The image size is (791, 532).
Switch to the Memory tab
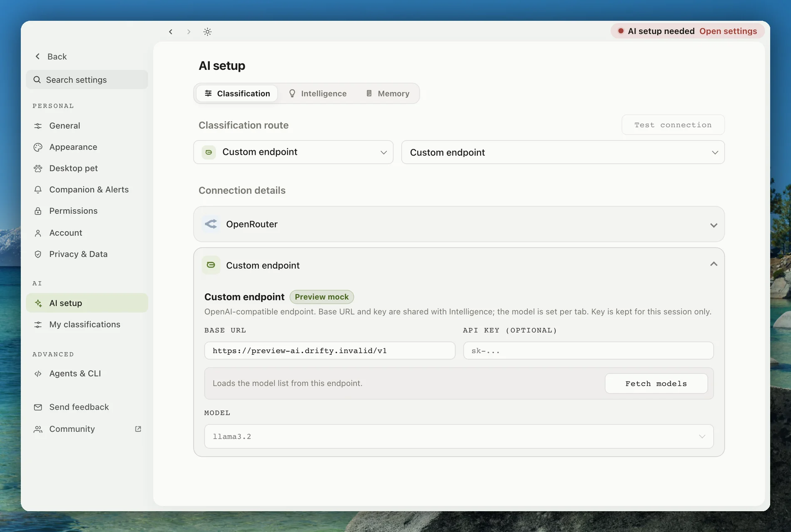tap(388, 93)
